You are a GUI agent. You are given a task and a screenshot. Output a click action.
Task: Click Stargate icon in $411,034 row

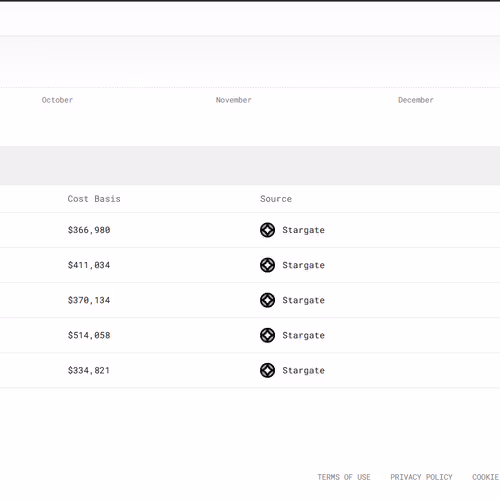pyautogui.click(x=267, y=265)
